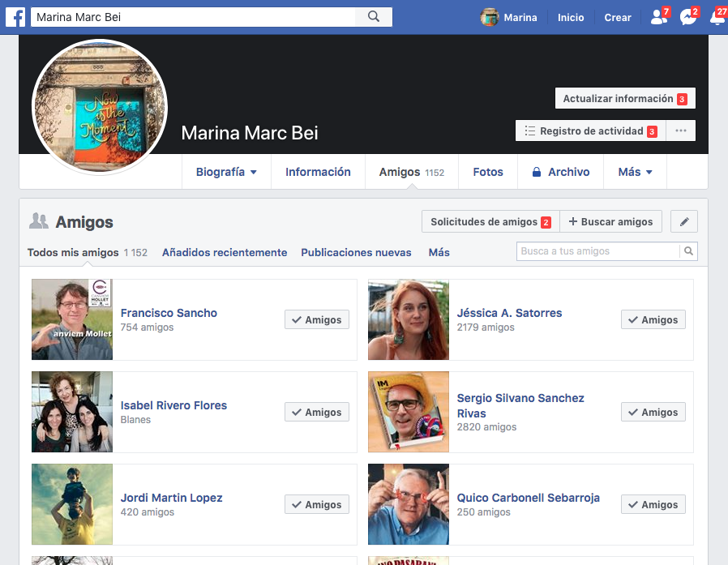The width and height of the screenshot is (728, 565).
Task: Open Jordi Martin Lopez profile link
Action: coord(171,498)
